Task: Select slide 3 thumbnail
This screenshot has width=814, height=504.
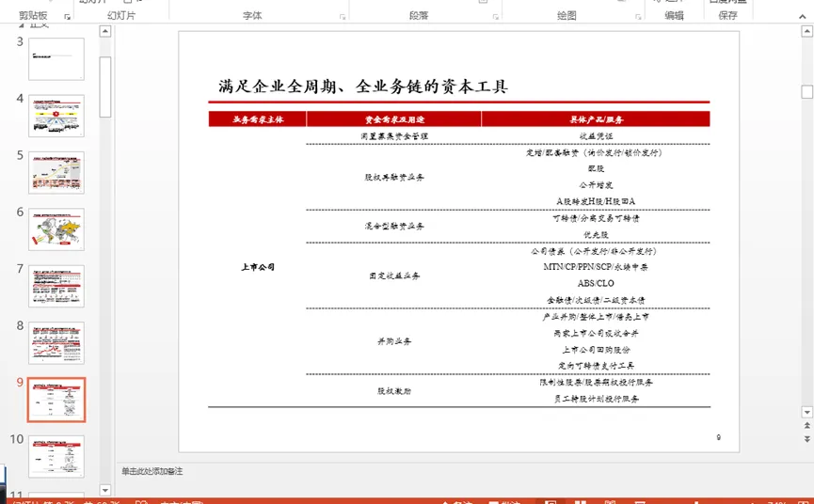Action: 56,58
